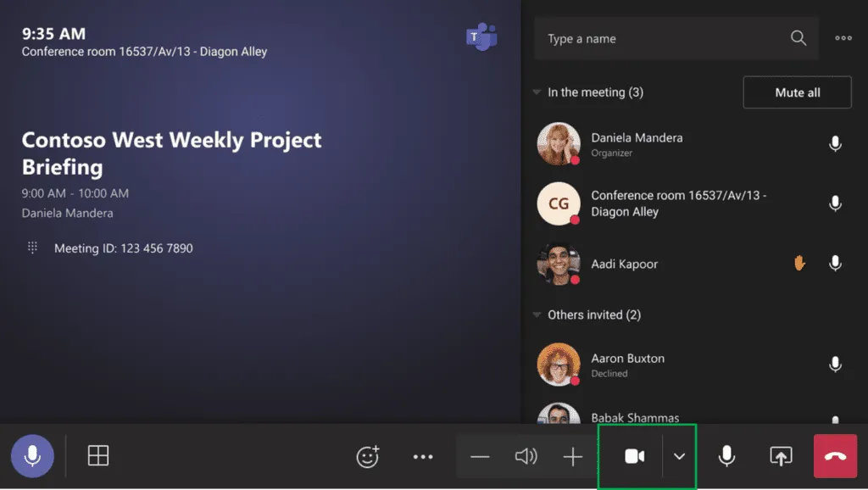The image size is (868, 490).
Task: Click the Mute all button
Action: pyautogui.click(x=797, y=92)
